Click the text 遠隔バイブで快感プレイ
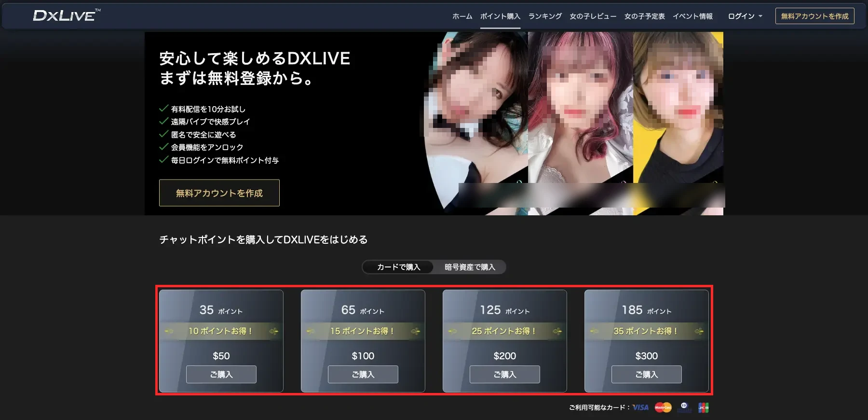This screenshot has width=868, height=420. (x=210, y=122)
